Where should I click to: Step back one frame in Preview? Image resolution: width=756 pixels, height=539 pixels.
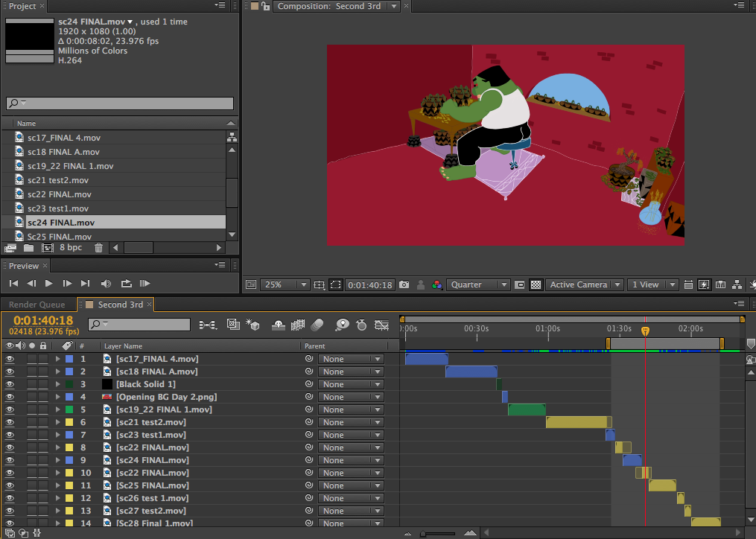tap(31, 284)
